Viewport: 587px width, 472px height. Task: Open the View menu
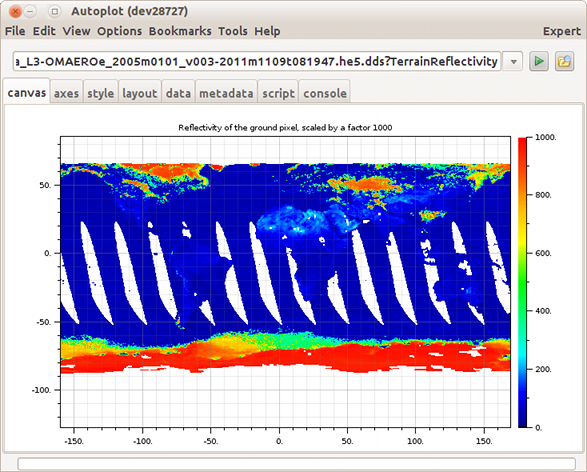point(76,31)
